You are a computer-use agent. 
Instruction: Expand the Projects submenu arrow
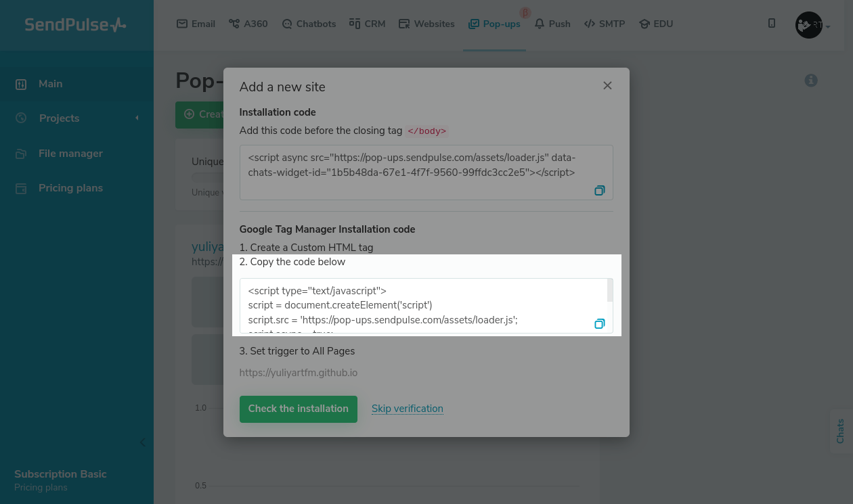click(x=137, y=118)
